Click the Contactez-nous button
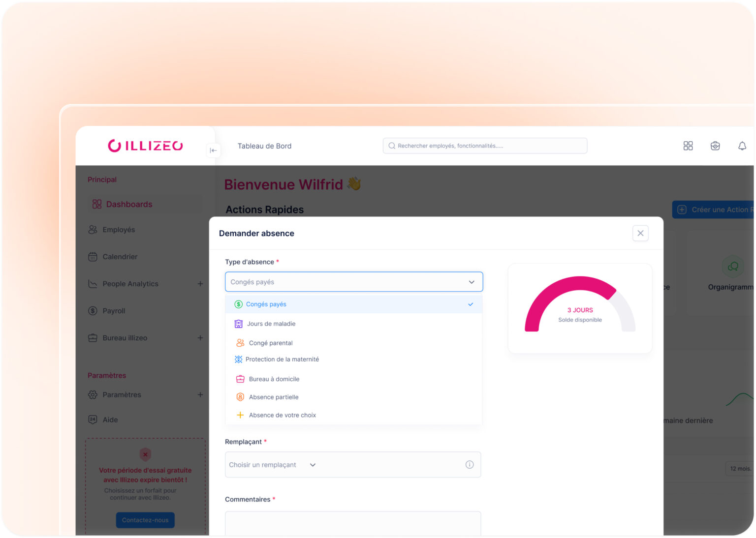The height and width of the screenshot is (538, 756). (x=145, y=520)
